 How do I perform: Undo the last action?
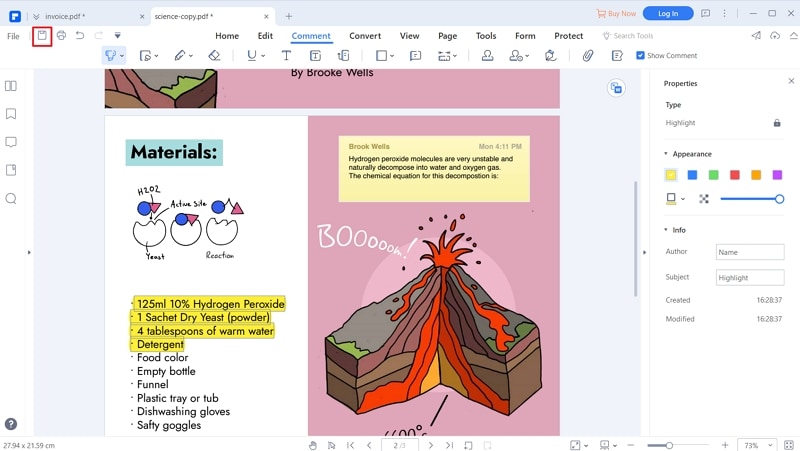80,35
